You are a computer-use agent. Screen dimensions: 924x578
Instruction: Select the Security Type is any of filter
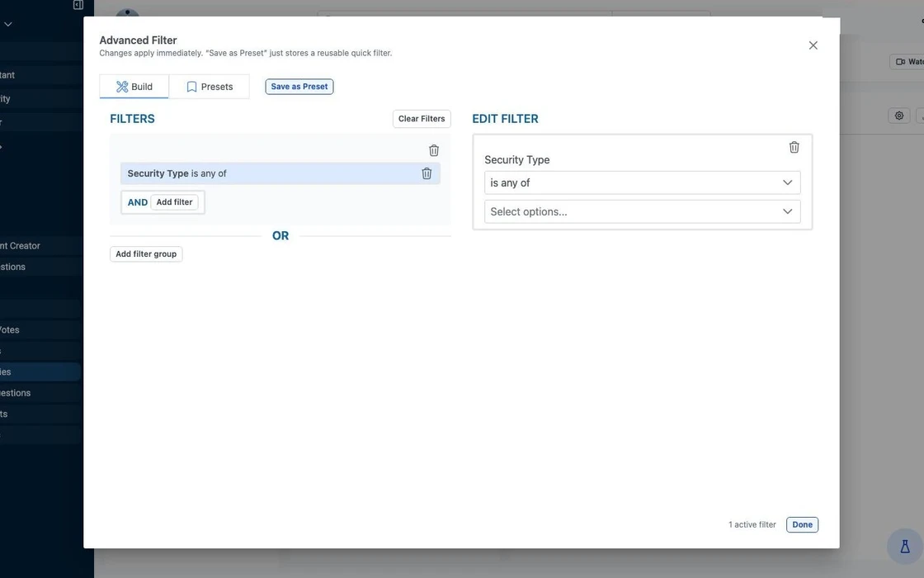[280, 173]
